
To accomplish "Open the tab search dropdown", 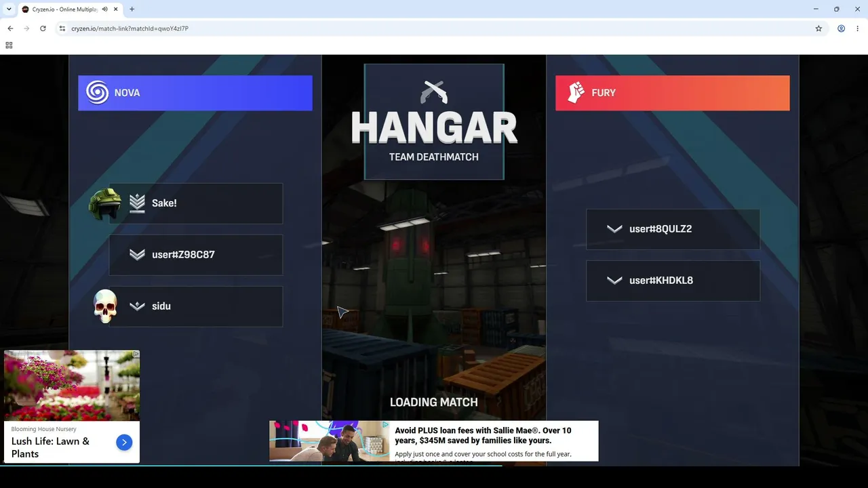I will (x=9, y=9).
